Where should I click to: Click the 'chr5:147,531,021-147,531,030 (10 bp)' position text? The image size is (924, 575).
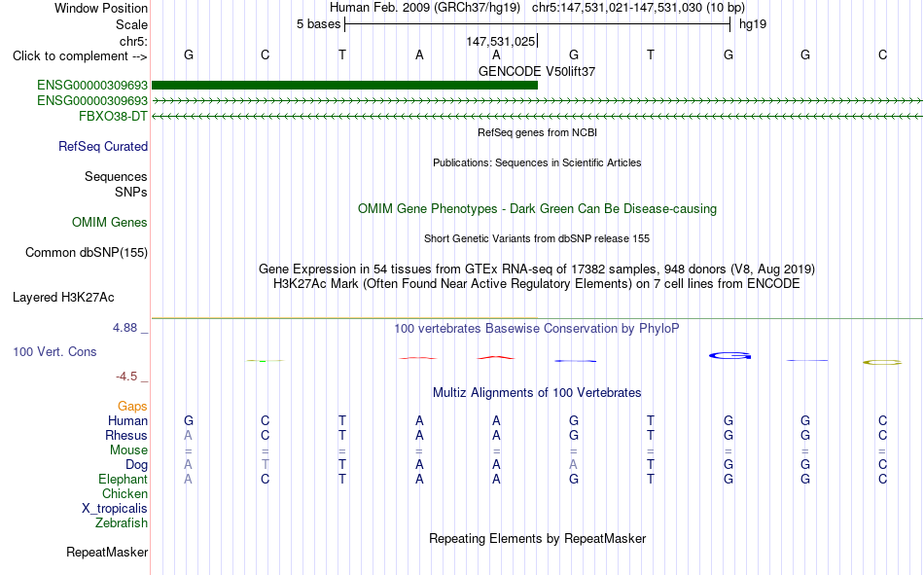pyautogui.click(x=638, y=8)
